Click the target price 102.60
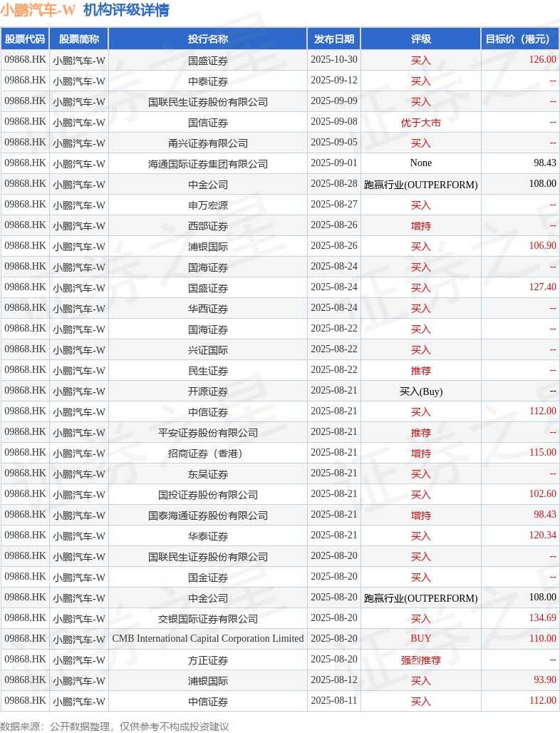 (x=543, y=493)
